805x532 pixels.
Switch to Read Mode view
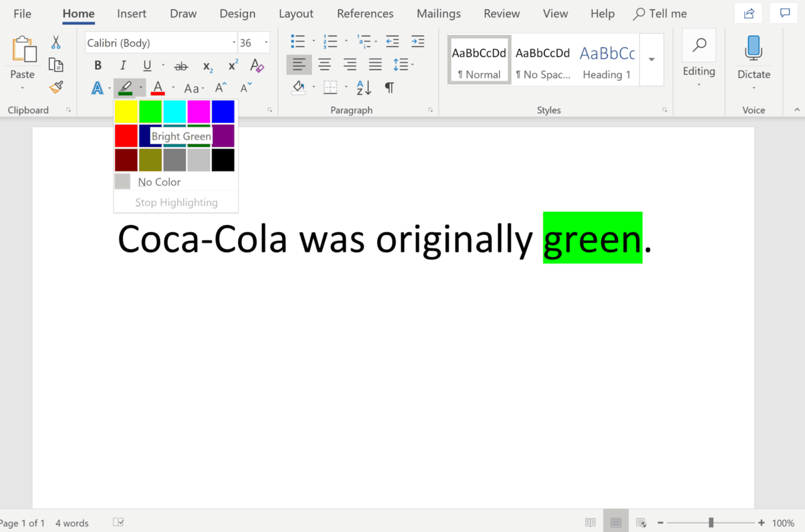[590, 522]
